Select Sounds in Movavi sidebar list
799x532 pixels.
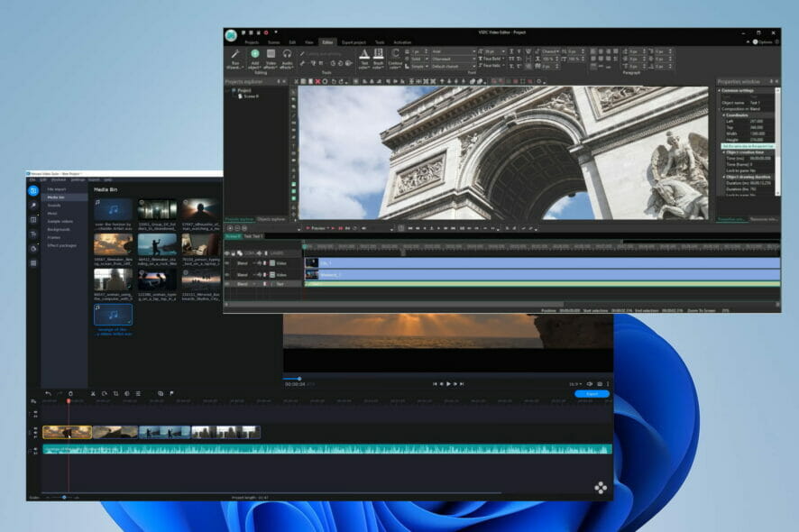[x=54, y=206]
